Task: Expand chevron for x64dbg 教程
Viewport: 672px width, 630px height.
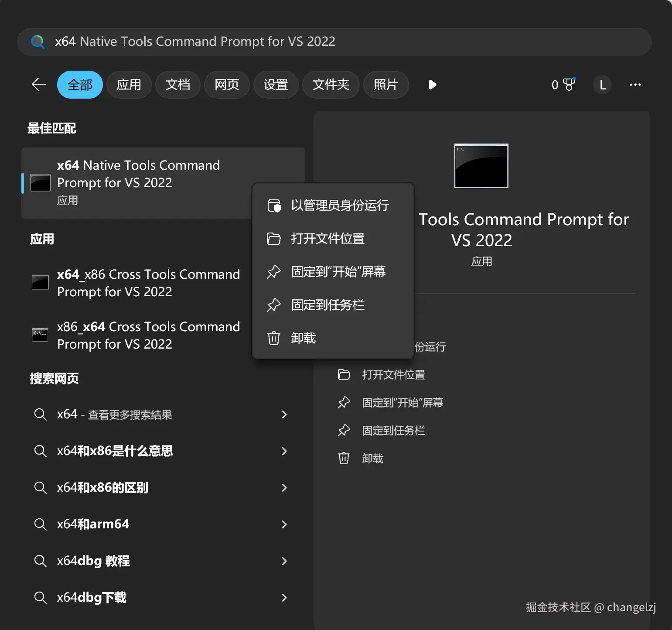Action: [284, 561]
